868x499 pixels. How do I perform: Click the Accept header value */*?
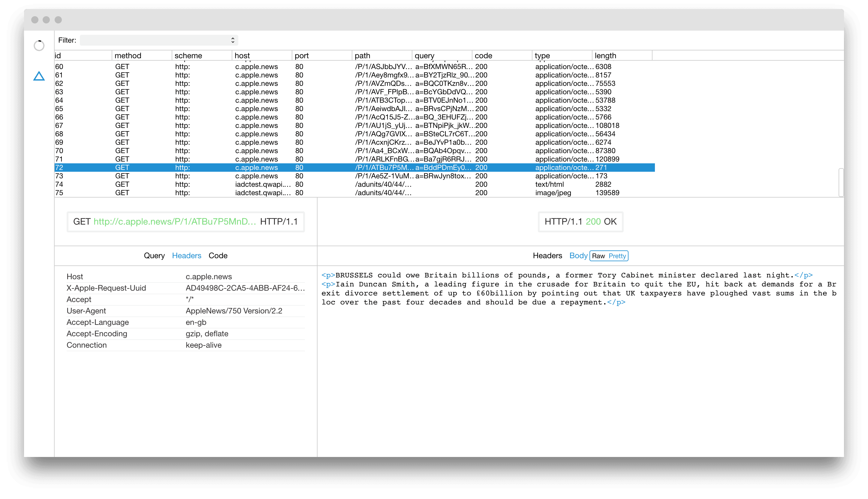click(x=189, y=299)
